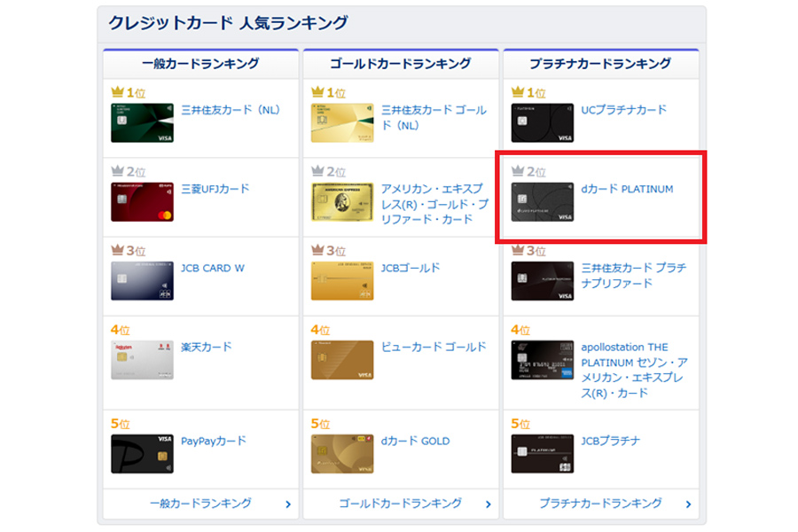Viewport: 798px width, 532px height.
Task: Select the ゴールドカードランキング column header
Action: point(401,64)
